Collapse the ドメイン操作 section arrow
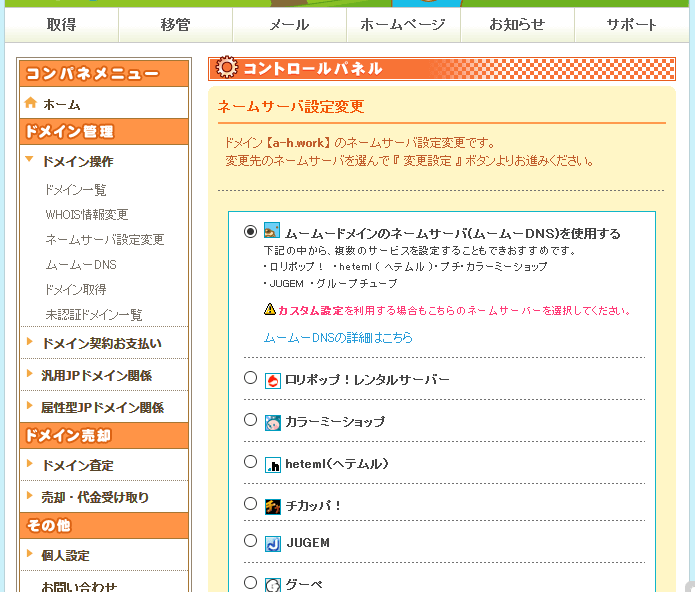Viewport: 695px width, 592px height. tap(29, 159)
